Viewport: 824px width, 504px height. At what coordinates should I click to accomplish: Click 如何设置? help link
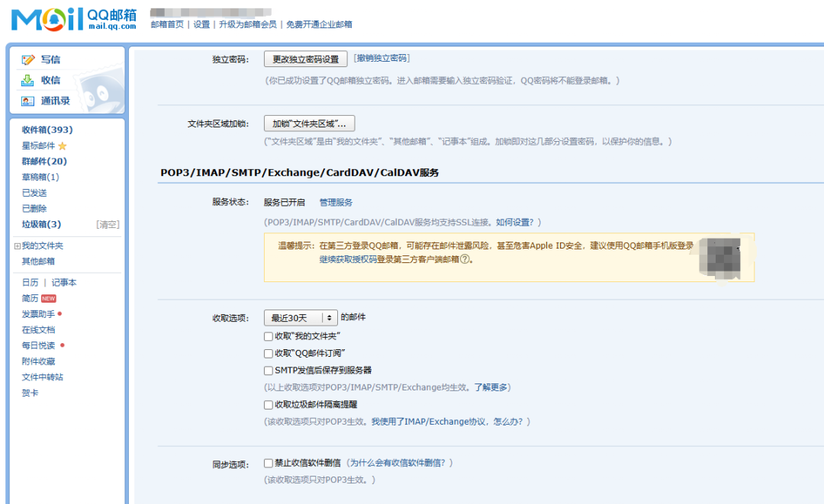coord(514,223)
